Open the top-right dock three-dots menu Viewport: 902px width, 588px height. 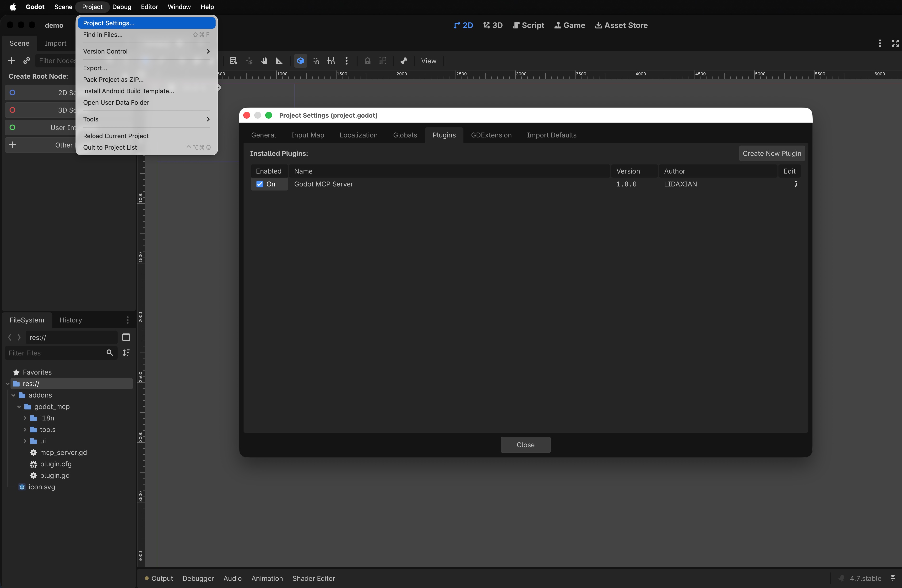click(x=880, y=43)
